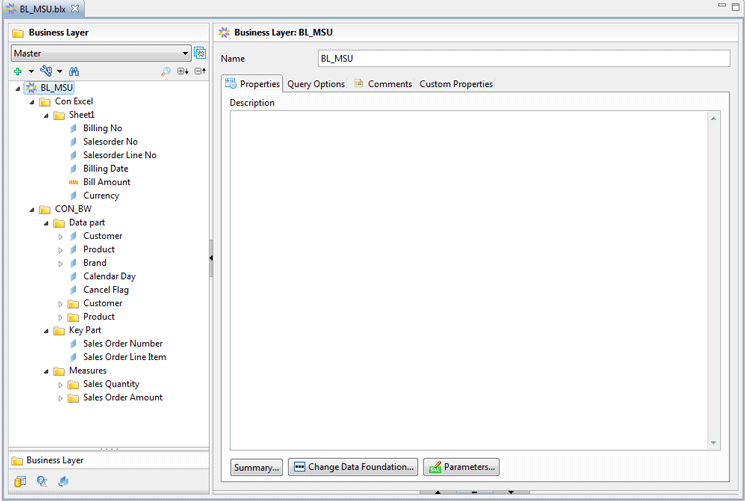Select the Billing Date row
Viewport: 745px width, 501px height.
pyautogui.click(x=105, y=169)
